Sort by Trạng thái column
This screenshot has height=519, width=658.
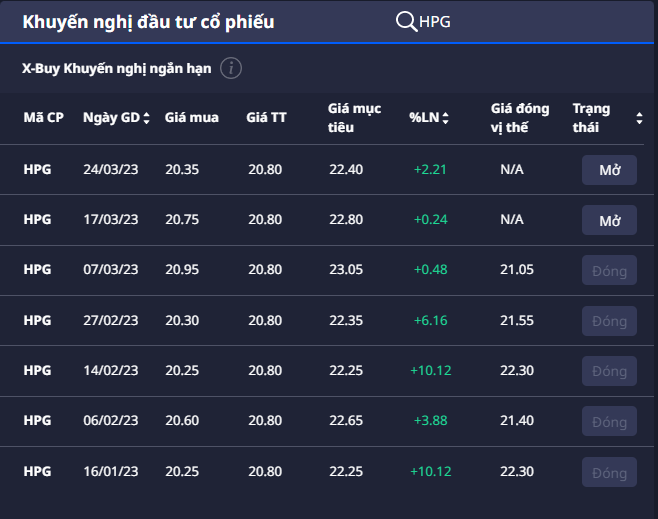point(639,118)
